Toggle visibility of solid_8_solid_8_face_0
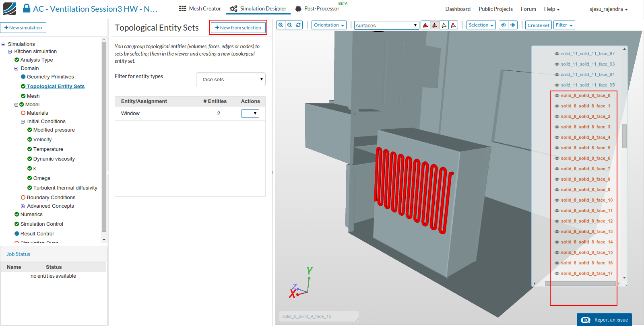The width and height of the screenshot is (644, 326). click(557, 96)
